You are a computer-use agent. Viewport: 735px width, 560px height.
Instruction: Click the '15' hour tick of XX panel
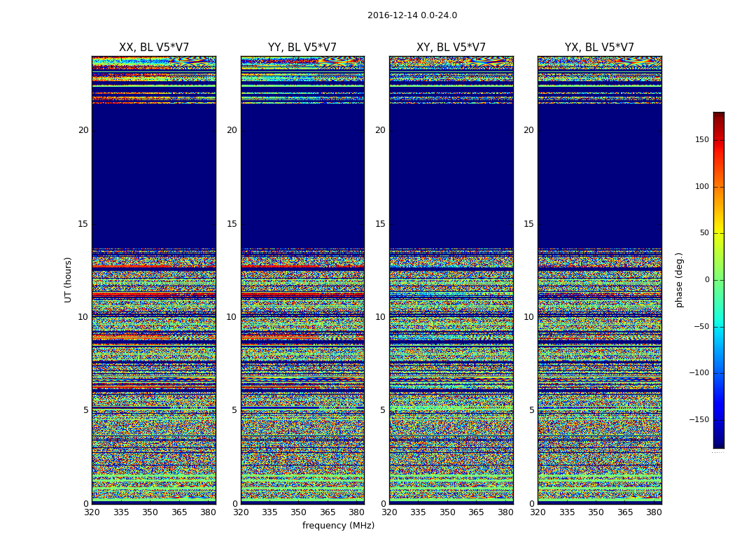(83, 224)
